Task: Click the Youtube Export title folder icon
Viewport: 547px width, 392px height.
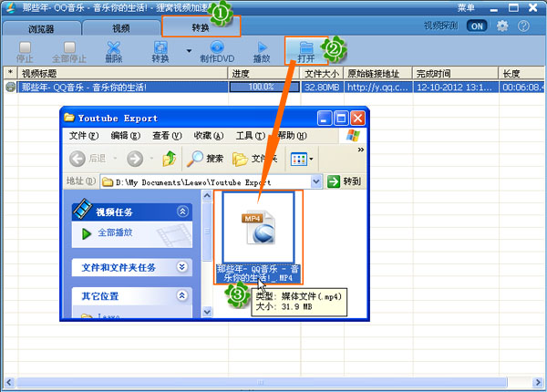Action: pyautogui.click(x=69, y=118)
